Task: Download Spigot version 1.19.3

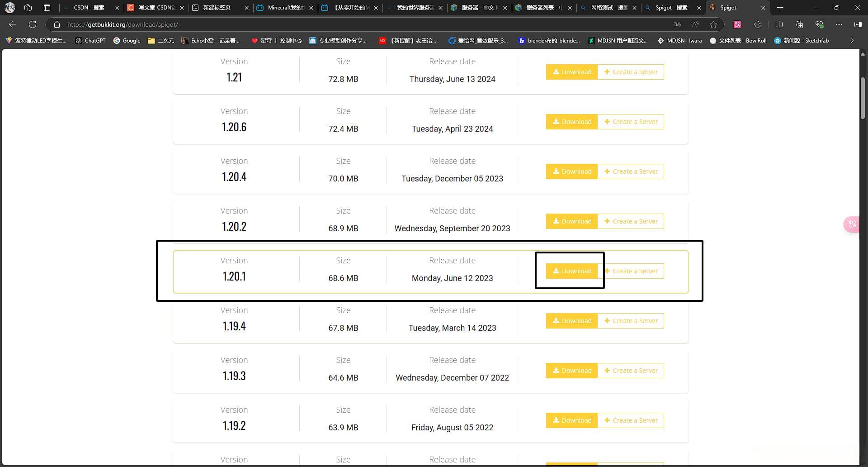Action: pos(572,371)
